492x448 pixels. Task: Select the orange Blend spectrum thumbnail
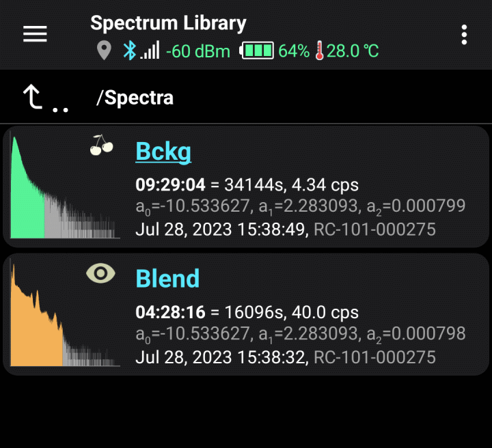pyautogui.click(x=65, y=313)
